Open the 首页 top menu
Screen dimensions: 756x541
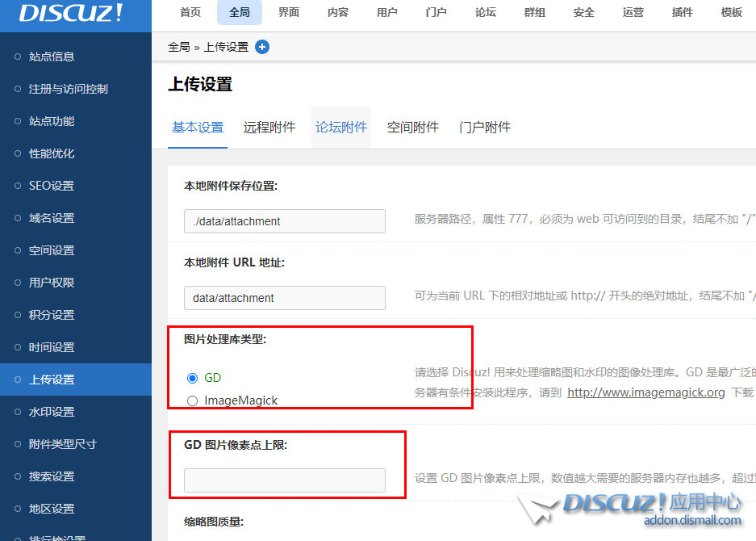click(190, 12)
